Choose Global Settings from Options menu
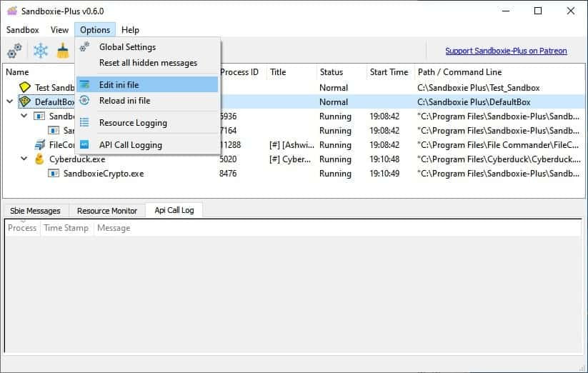 [147, 47]
